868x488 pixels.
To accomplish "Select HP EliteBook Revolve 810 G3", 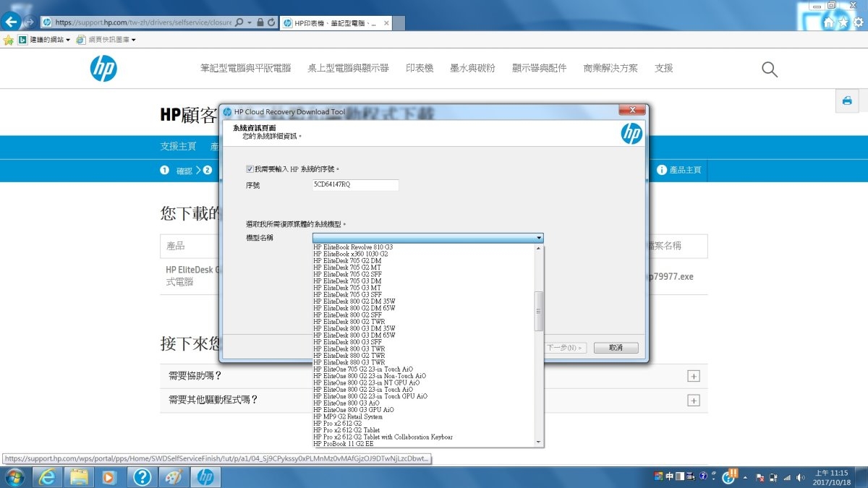I will (353, 247).
